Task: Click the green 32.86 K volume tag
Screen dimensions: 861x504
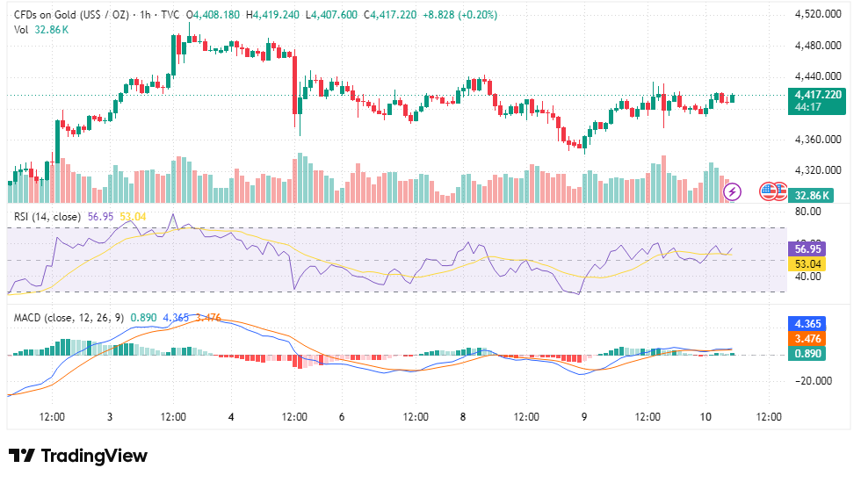Action: [812, 196]
